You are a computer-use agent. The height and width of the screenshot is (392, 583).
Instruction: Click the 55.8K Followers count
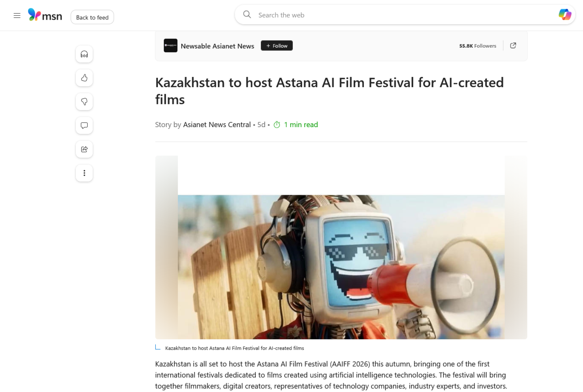(x=478, y=46)
